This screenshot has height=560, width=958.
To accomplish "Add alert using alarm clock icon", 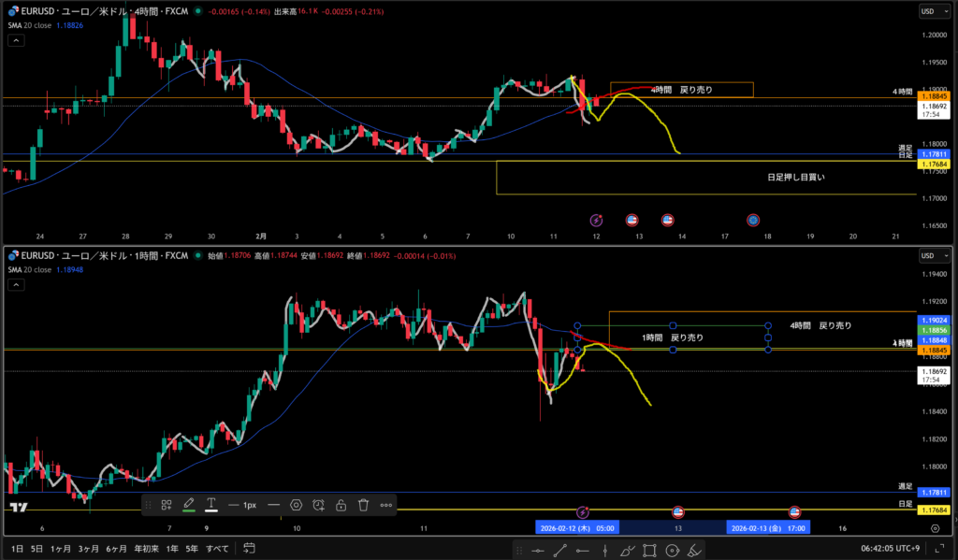I will 319,505.
